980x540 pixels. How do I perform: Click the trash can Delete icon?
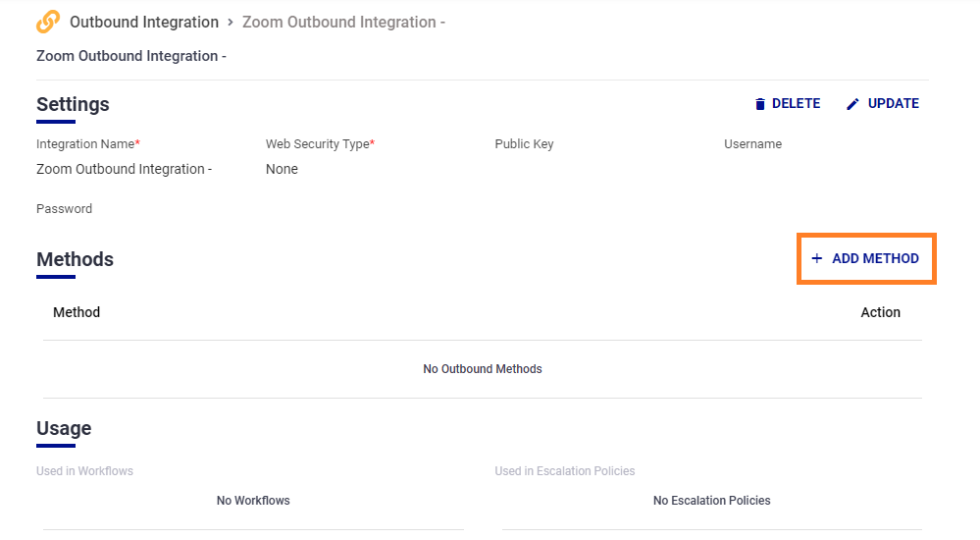[x=759, y=104]
